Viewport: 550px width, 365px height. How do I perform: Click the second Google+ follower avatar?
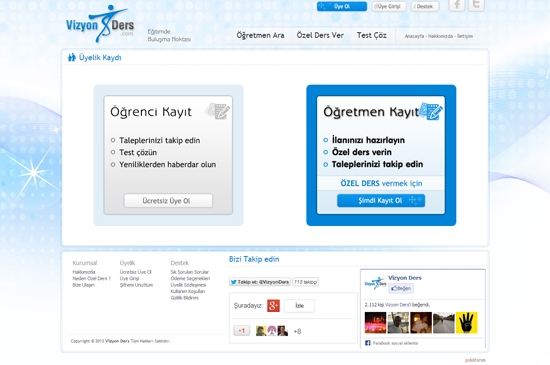coord(272,331)
